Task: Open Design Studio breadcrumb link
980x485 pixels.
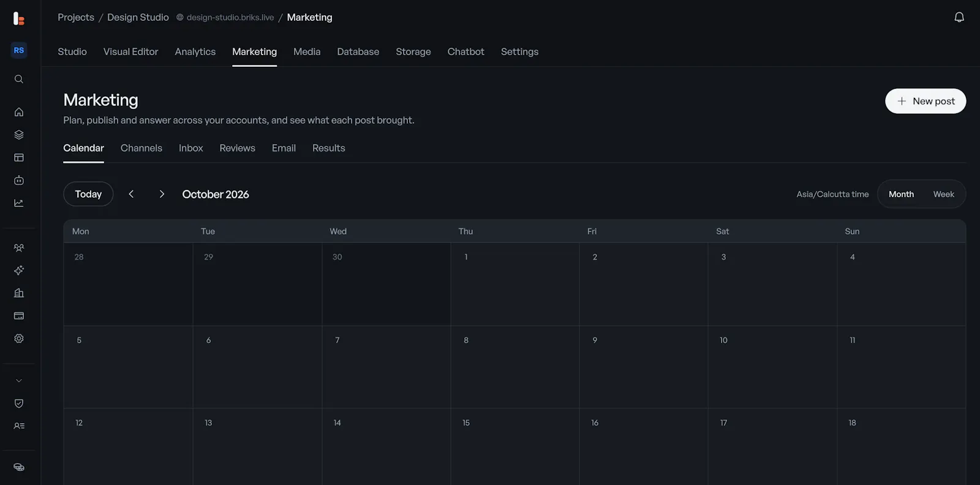Action: point(138,17)
